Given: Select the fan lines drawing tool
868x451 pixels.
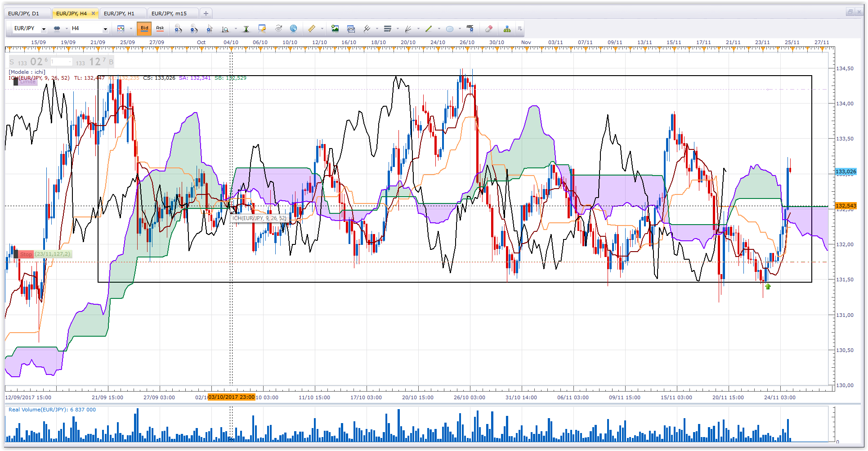Looking at the screenshot, I should (408, 28).
